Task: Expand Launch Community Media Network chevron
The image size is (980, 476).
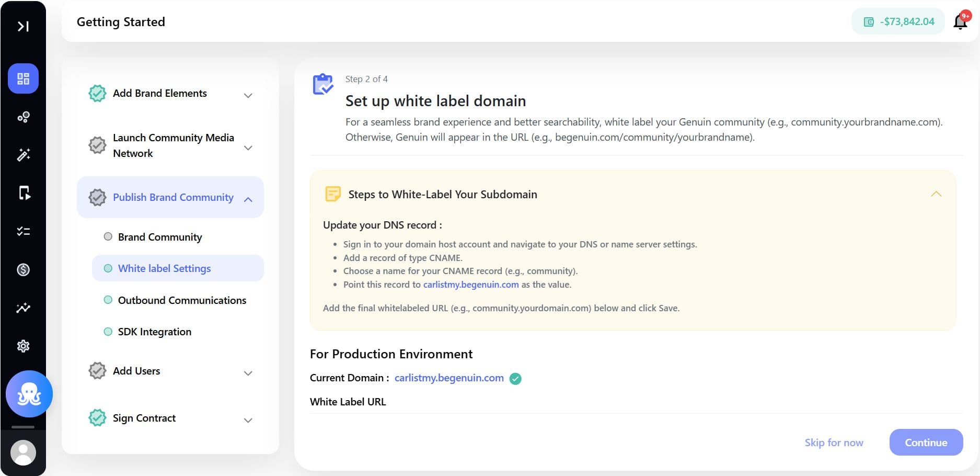Action: tap(248, 148)
